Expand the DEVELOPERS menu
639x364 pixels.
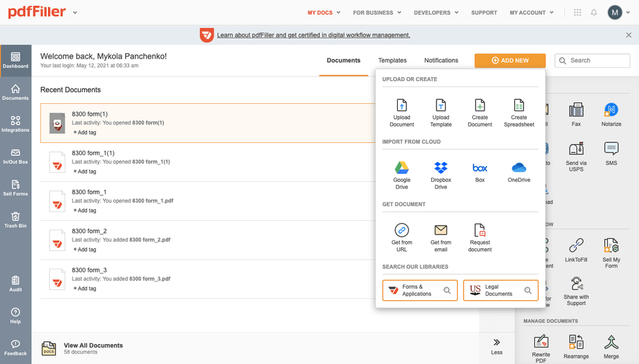point(436,13)
